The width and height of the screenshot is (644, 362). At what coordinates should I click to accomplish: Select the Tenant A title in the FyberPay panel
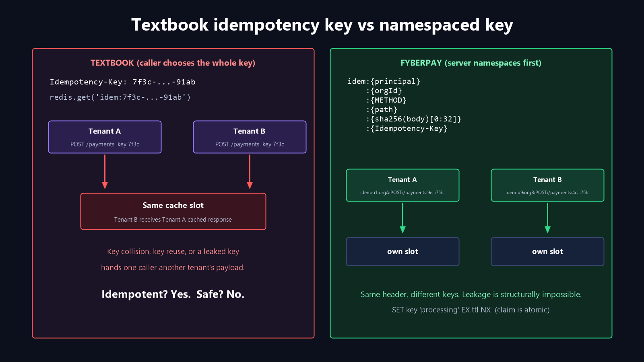pyautogui.click(x=402, y=180)
